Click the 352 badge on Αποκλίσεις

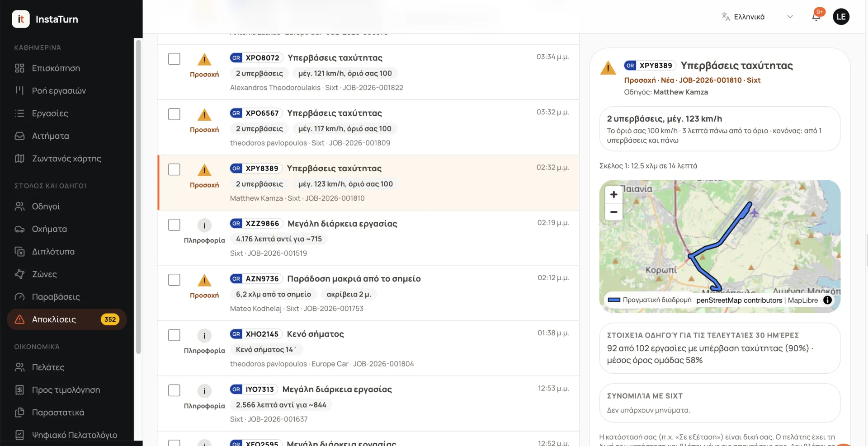click(110, 319)
